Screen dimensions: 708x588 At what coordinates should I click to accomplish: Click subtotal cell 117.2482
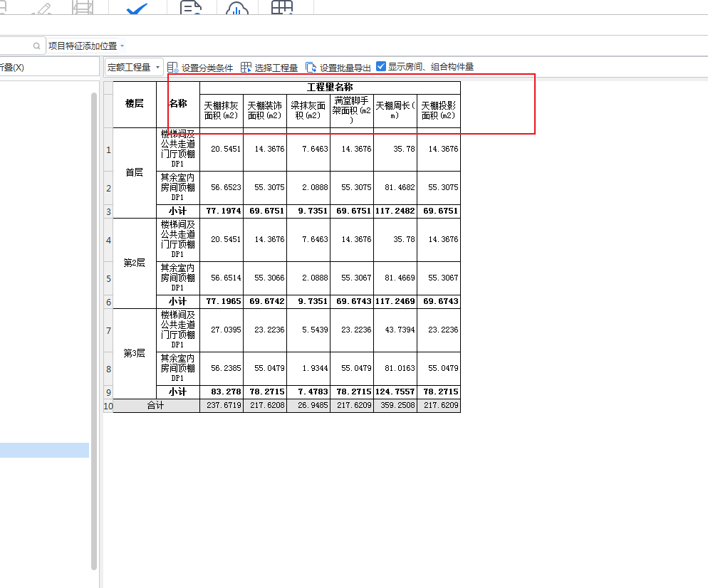click(x=395, y=211)
